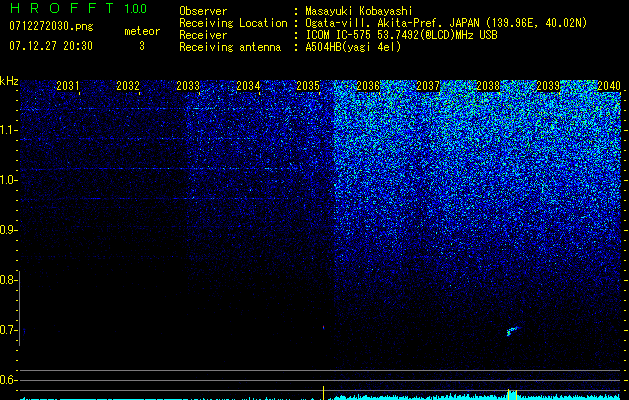Click the 1.1 kHz axis label
The width and height of the screenshot is (629, 400).
tap(8, 130)
